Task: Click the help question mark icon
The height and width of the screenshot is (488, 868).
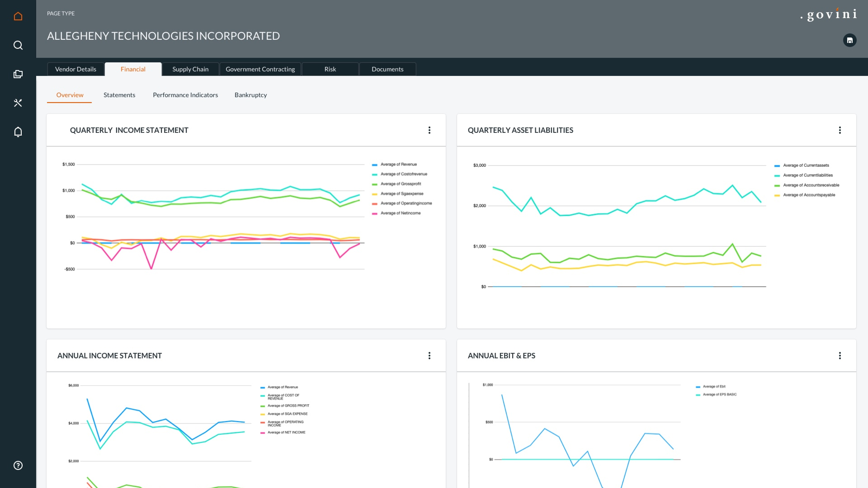Action: tap(18, 465)
